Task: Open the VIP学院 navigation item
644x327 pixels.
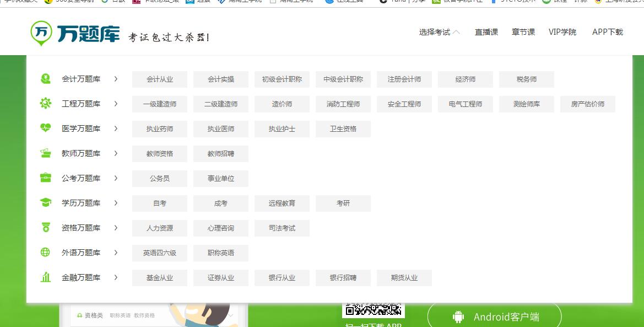Action: coord(562,33)
